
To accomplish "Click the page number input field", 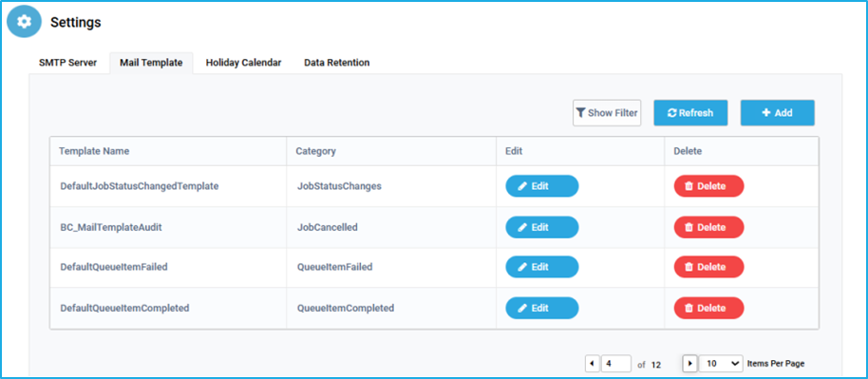I will click(616, 364).
